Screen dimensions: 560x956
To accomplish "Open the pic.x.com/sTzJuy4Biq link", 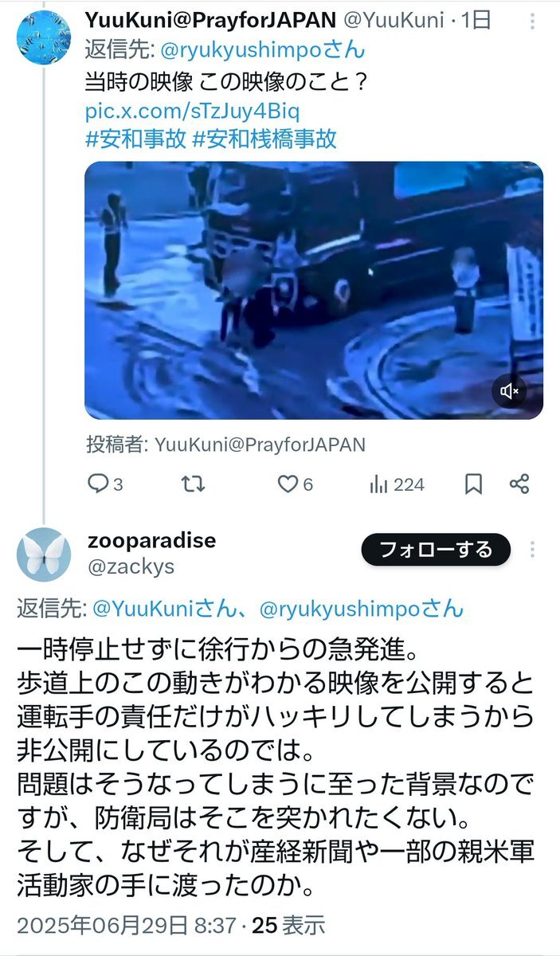I will coord(192,109).
